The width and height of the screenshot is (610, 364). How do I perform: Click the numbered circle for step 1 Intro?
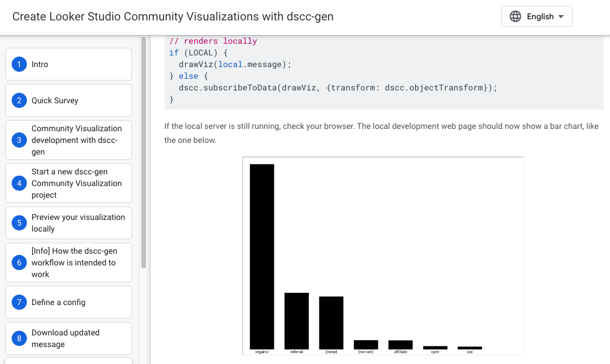tap(18, 64)
